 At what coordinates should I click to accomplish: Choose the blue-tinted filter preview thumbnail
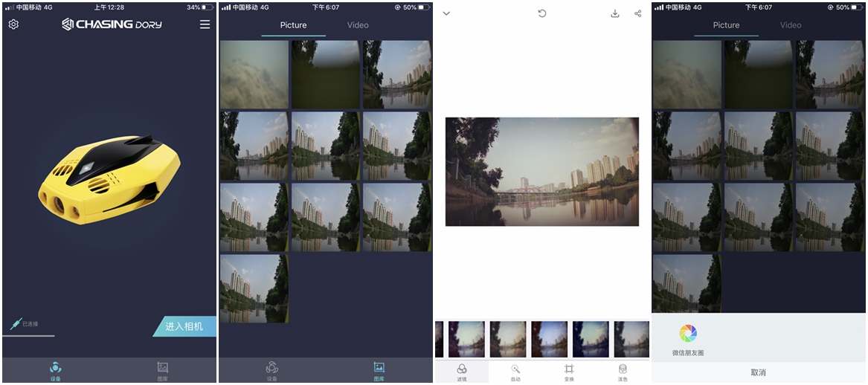pos(591,339)
